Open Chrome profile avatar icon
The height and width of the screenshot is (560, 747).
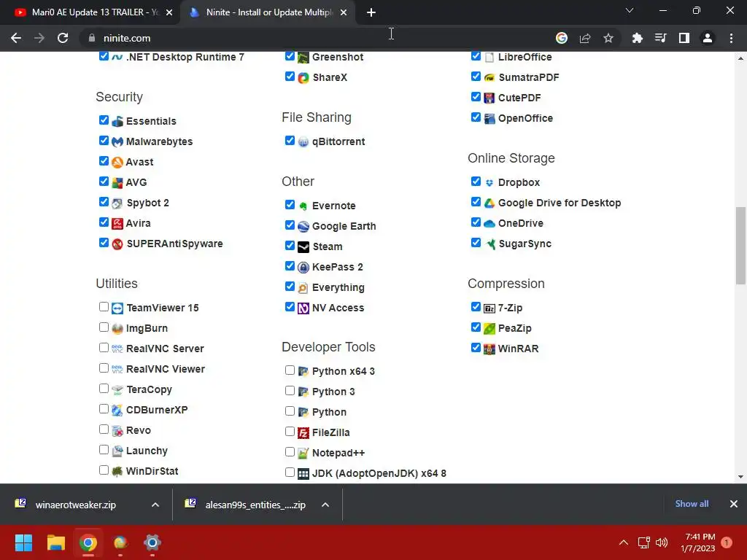(x=708, y=38)
